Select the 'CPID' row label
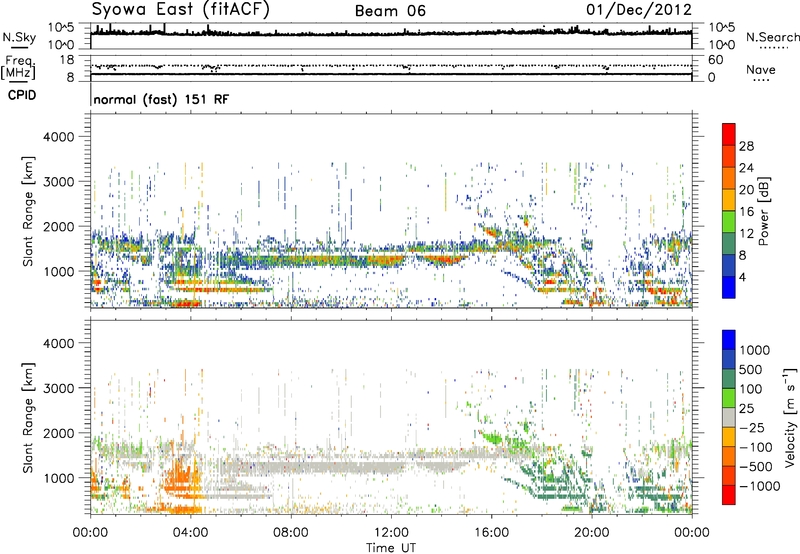The height and width of the screenshot is (554, 800). pyautogui.click(x=22, y=95)
